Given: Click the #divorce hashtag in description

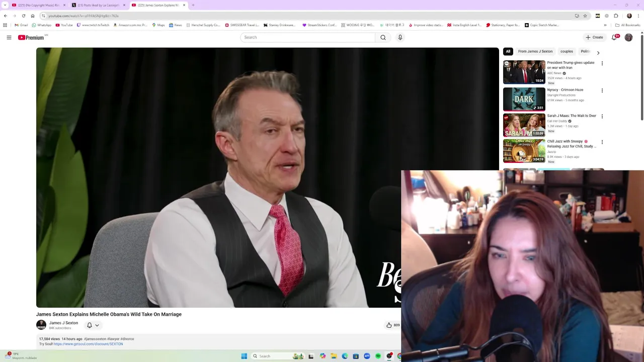Looking at the screenshot, I should click(127, 339).
